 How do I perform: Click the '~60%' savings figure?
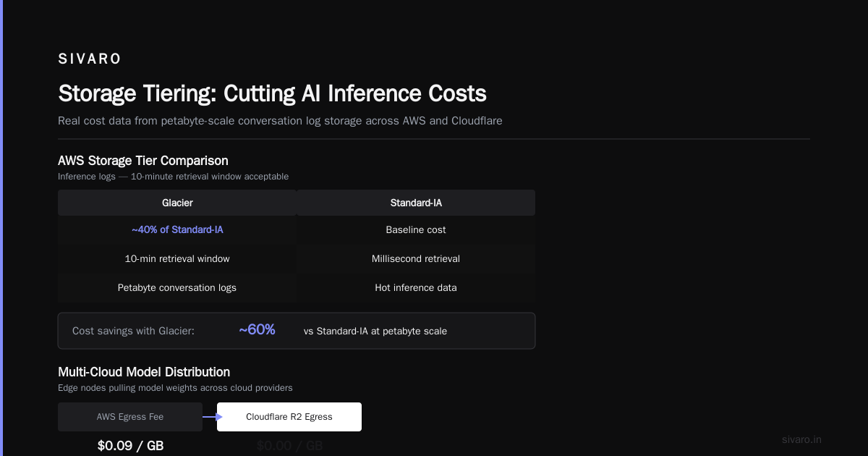coord(257,330)
